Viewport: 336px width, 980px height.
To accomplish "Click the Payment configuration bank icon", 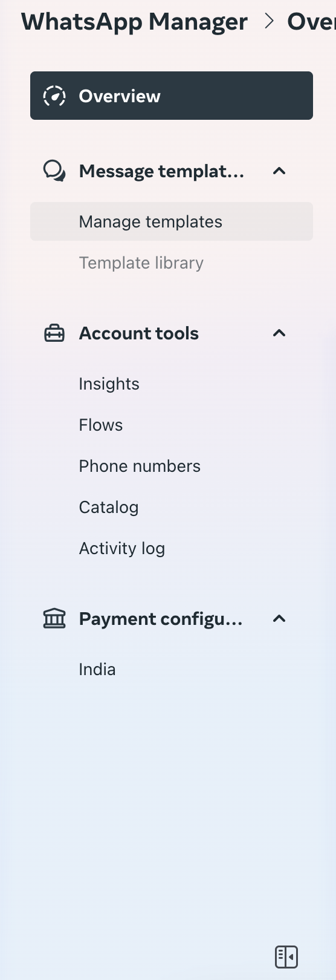I will (x=54, y=619).
